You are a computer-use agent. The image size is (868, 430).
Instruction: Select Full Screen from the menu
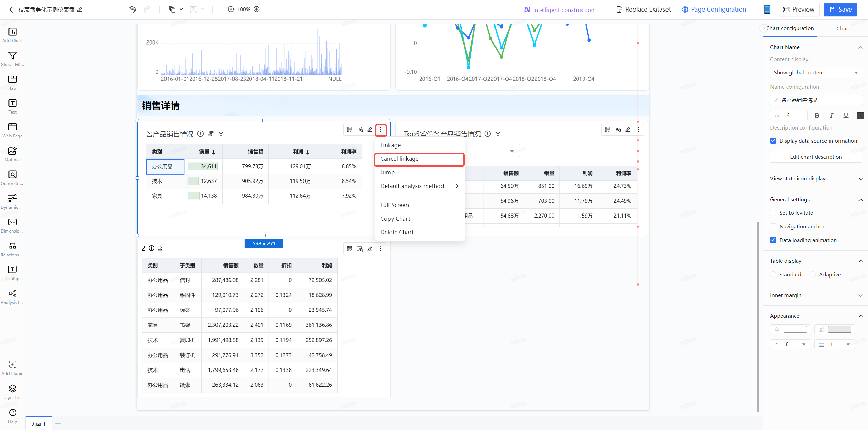pyautogui.click(x=420, y=205)
